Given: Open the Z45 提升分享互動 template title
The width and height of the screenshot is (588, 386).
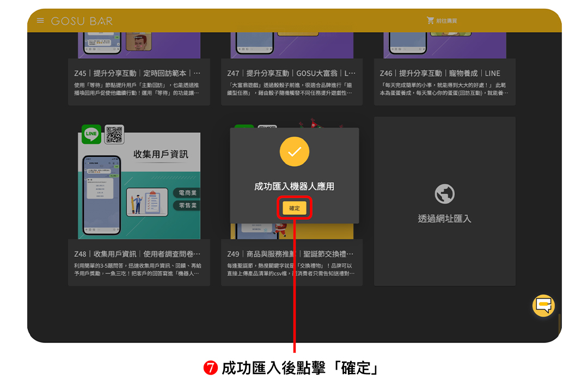Looking at the screenshot, I should 137,73.
